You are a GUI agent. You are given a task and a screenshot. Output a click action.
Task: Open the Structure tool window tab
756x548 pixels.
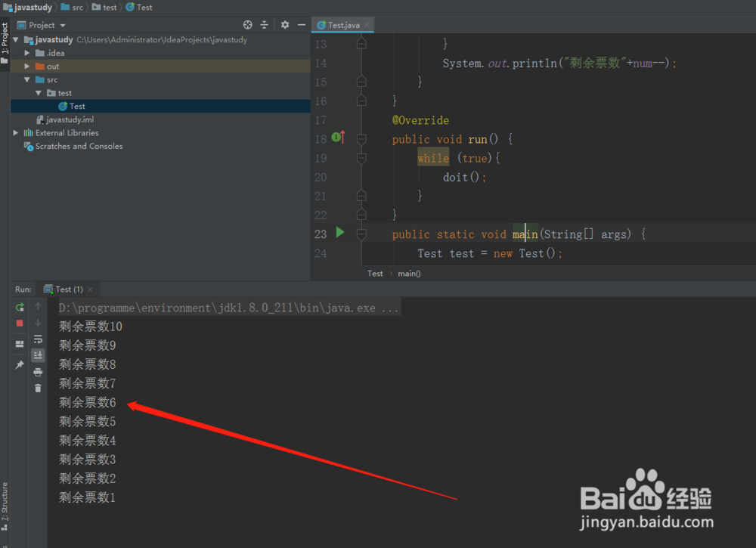(5, 506)
